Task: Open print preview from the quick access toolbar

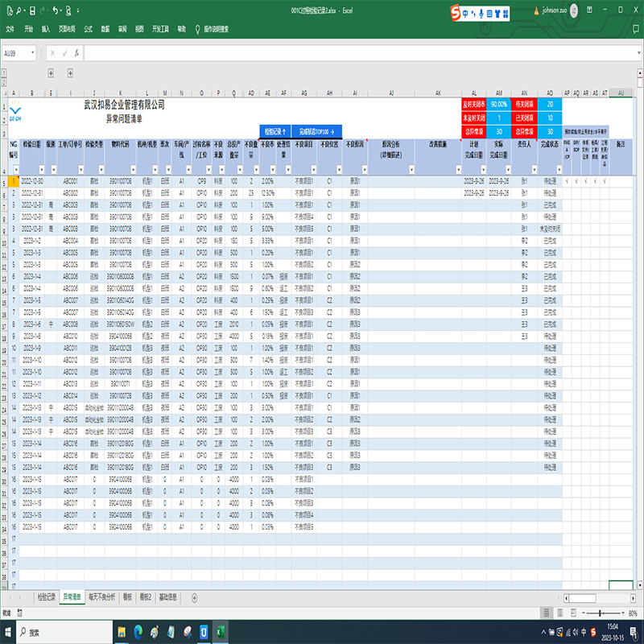Action: (68, 10)
